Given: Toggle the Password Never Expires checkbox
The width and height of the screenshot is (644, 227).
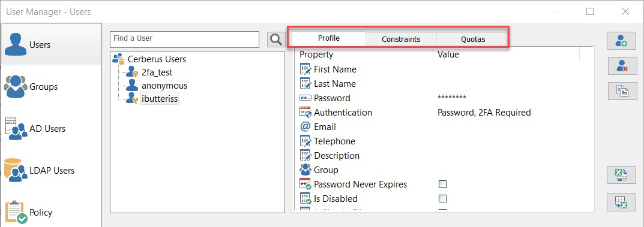Looking at the screenshot, I should [x=442, y=184].
